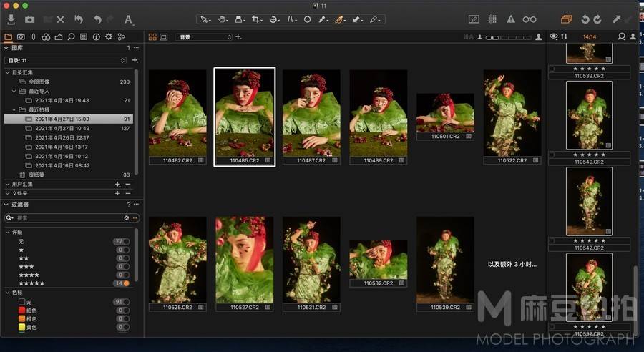Viewport: 644px width, 352px height.
Task: Select the circle Spot removal tool
Action: coord(307,19)
